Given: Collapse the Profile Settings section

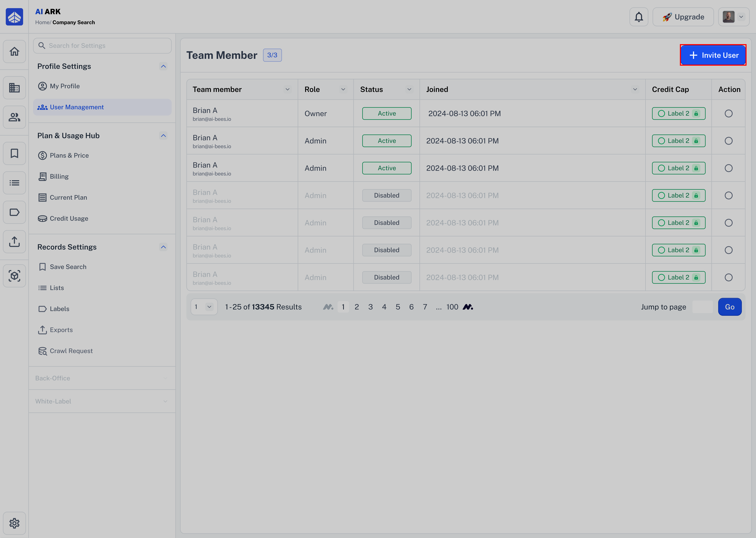Looking at the screenshot, I should 163,66.
